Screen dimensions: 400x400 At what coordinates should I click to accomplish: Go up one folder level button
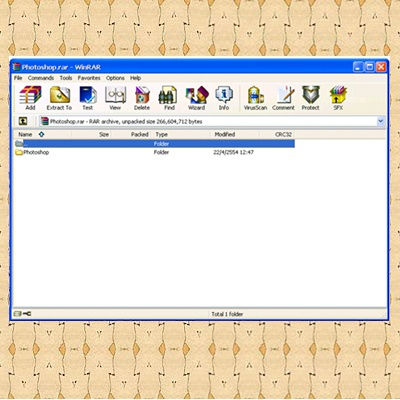coord(23,121)
